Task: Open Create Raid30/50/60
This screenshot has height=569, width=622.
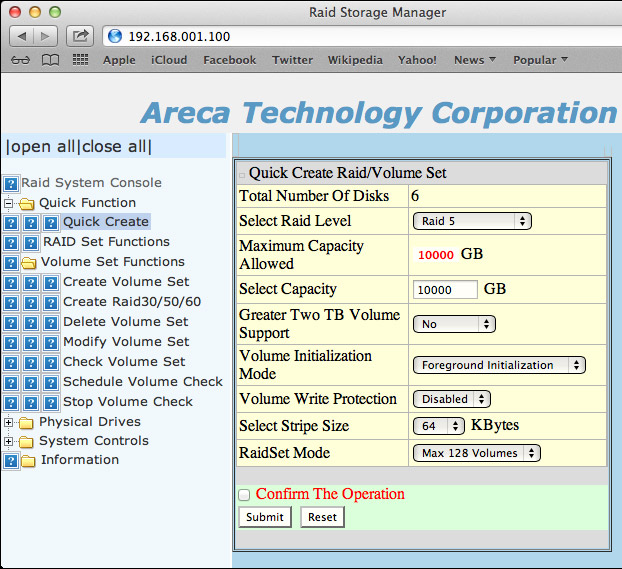Action: click(132, 302)
